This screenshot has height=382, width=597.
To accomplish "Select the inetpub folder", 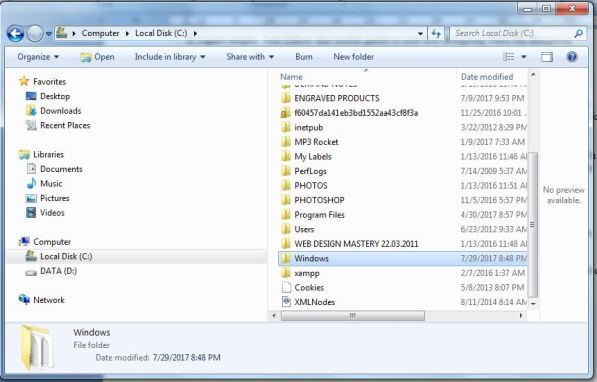I will 309,127.
